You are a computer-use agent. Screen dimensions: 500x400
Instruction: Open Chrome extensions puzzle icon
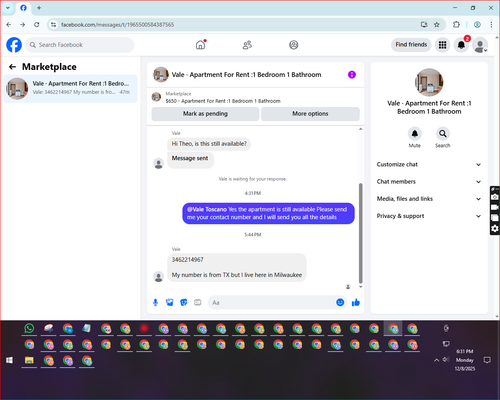coord(456,25)
